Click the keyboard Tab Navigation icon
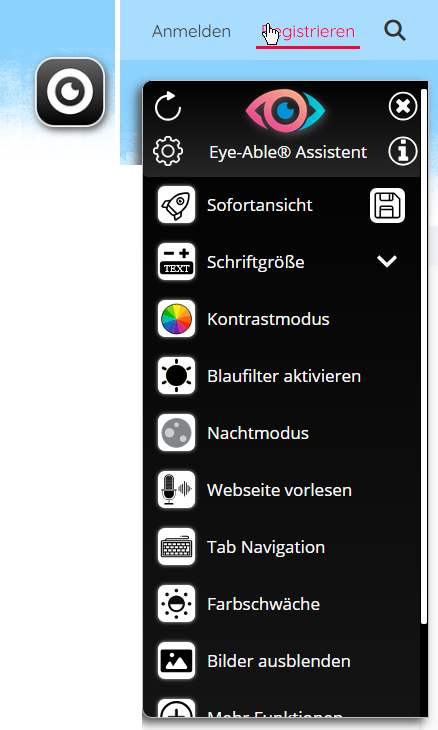Screen dimensions: 438x730 click(x=176, y=547)
